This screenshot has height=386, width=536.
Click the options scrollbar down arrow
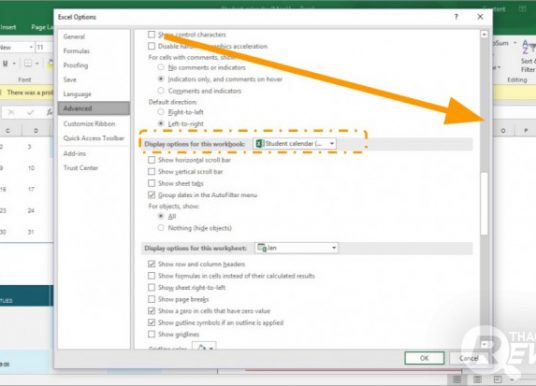point(484,344)
